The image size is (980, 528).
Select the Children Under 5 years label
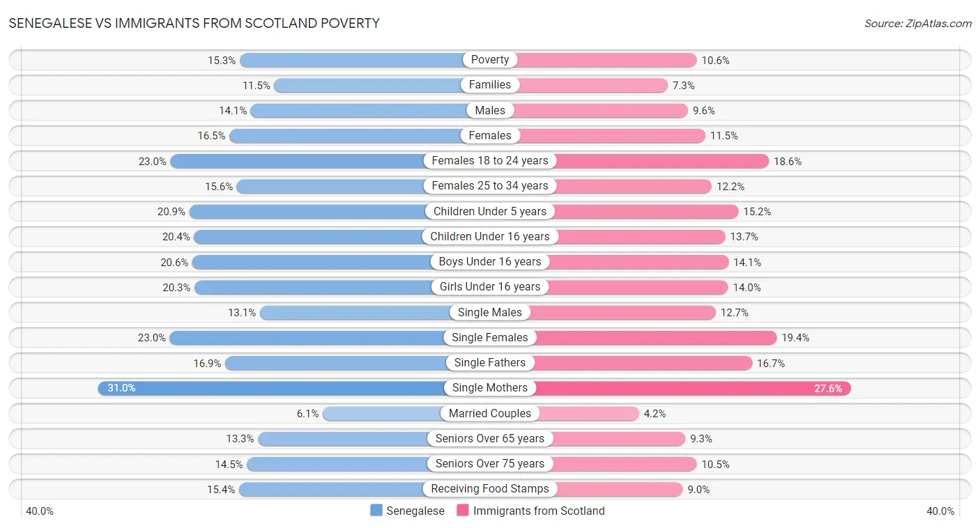tap(490, 211)
